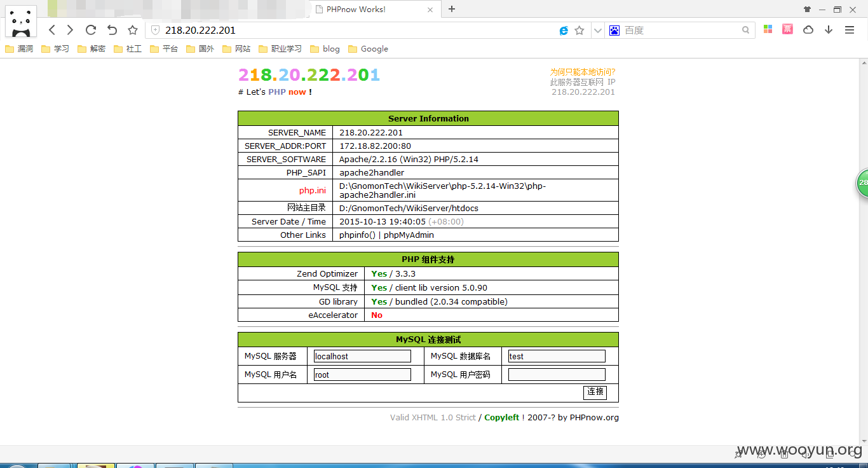Viewport: 868px width, 468px height.
Task: Open a new tab with plus button
Action: (x=452, y=9)
